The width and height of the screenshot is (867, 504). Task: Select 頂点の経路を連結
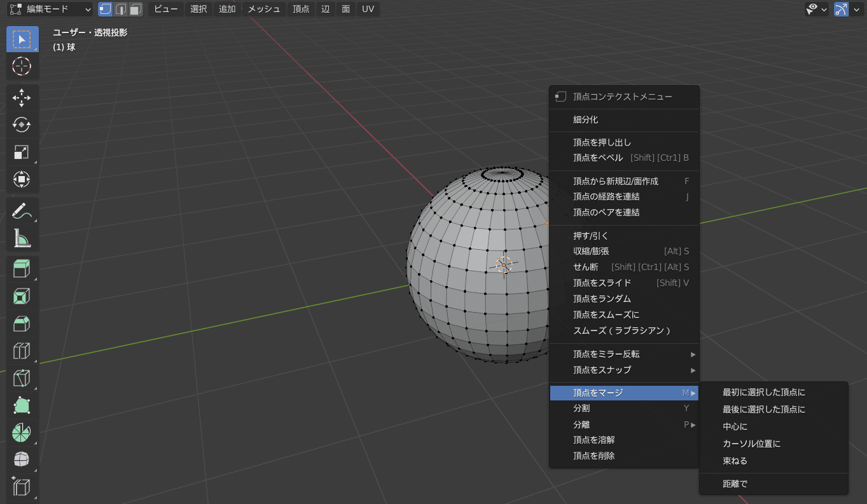point(625,196)
